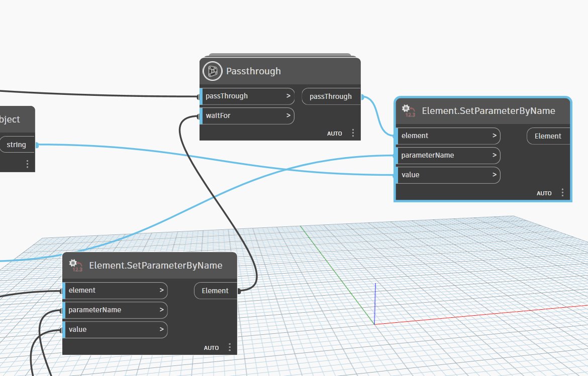Select the parameterName input on the lower node

tap(115, 310)
